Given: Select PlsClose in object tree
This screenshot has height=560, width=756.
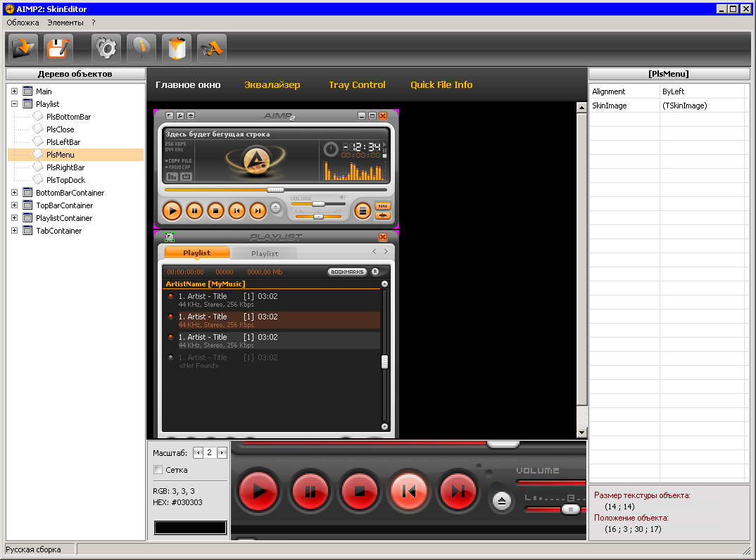Looking at the screenshot, I should pos(61,129).
